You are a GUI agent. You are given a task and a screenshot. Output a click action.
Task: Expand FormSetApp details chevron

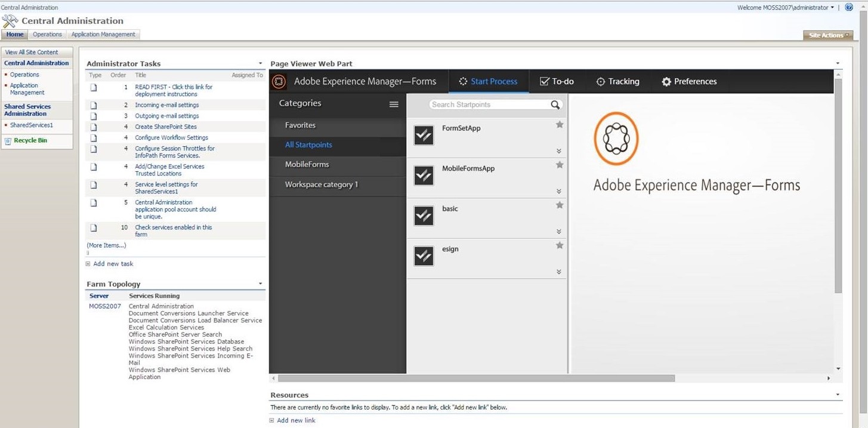(559, 151)
